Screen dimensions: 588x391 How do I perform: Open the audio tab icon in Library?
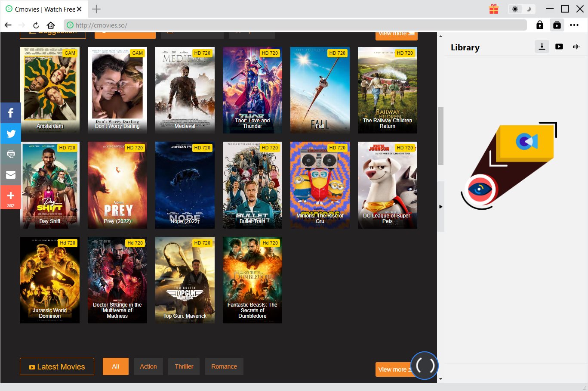pyautogui.click(x=576, y=47)
